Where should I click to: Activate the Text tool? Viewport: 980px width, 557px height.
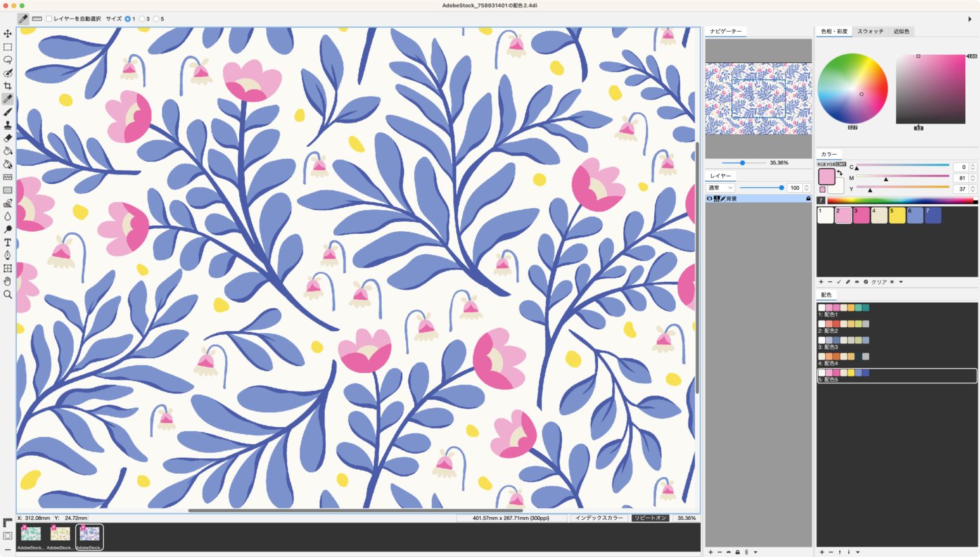[x=7, y=242]
